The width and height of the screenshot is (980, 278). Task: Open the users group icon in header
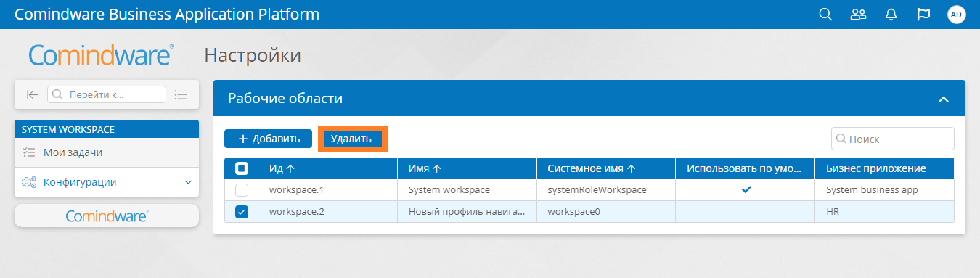[858, 15]
